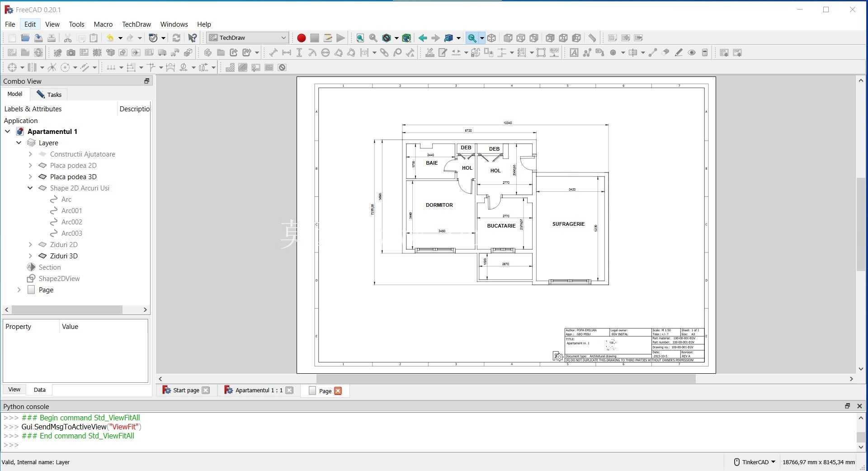Image resolution: width=868 pixels, height=471 pixels.
Task: Click the tree panel horizontal scrollbar
Action: tap(67, 310)
